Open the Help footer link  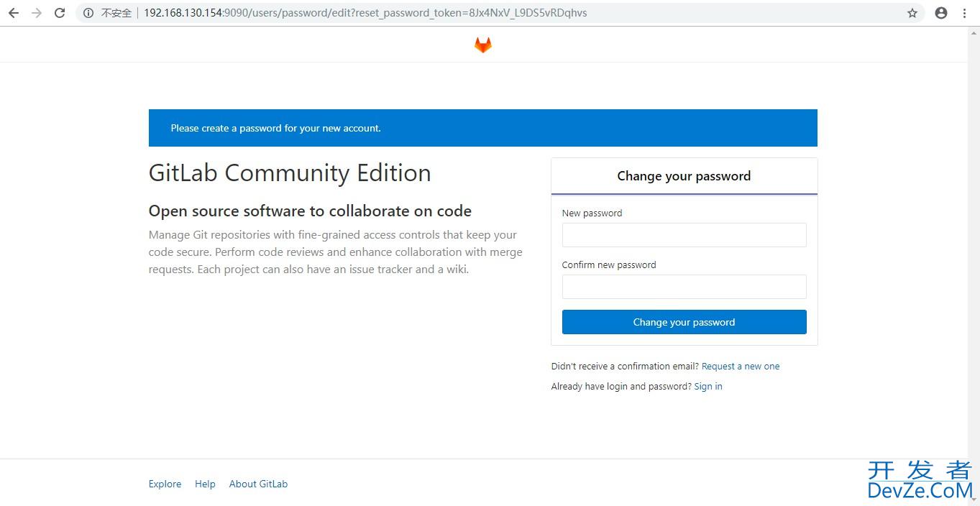[205, 484]
